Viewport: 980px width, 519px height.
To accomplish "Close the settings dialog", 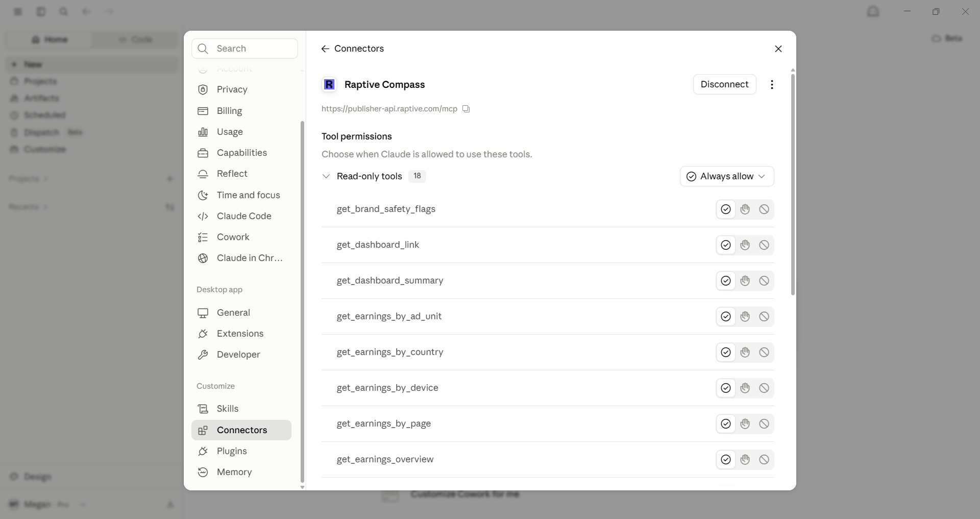I will pyautogui.click(x=778, y=49).
